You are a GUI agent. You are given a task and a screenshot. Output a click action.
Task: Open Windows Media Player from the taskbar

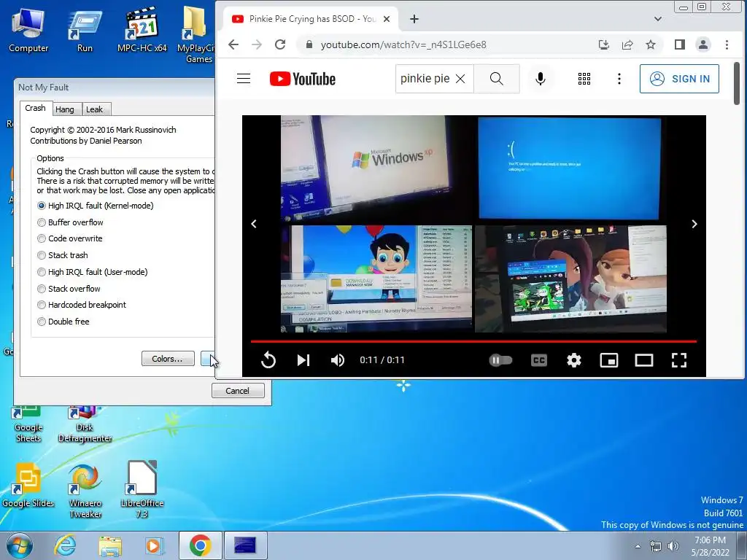(x=155, y=545)
